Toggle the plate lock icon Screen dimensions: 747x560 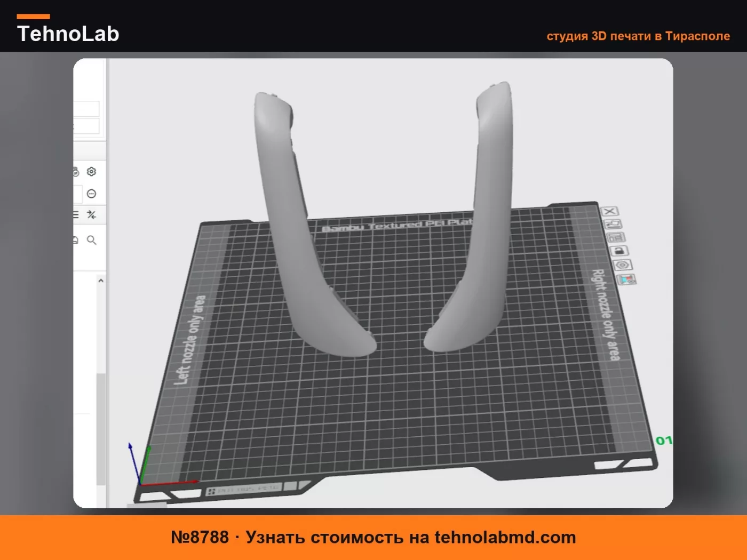619,251
